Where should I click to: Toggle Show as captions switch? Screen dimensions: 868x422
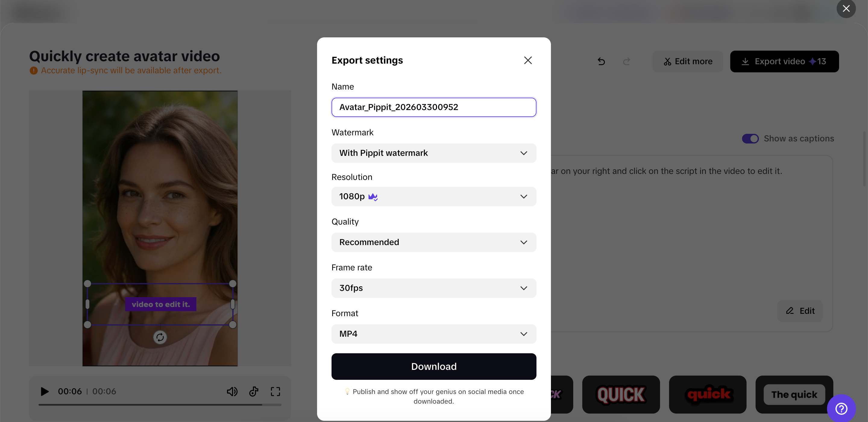click(x=750, y=139)
